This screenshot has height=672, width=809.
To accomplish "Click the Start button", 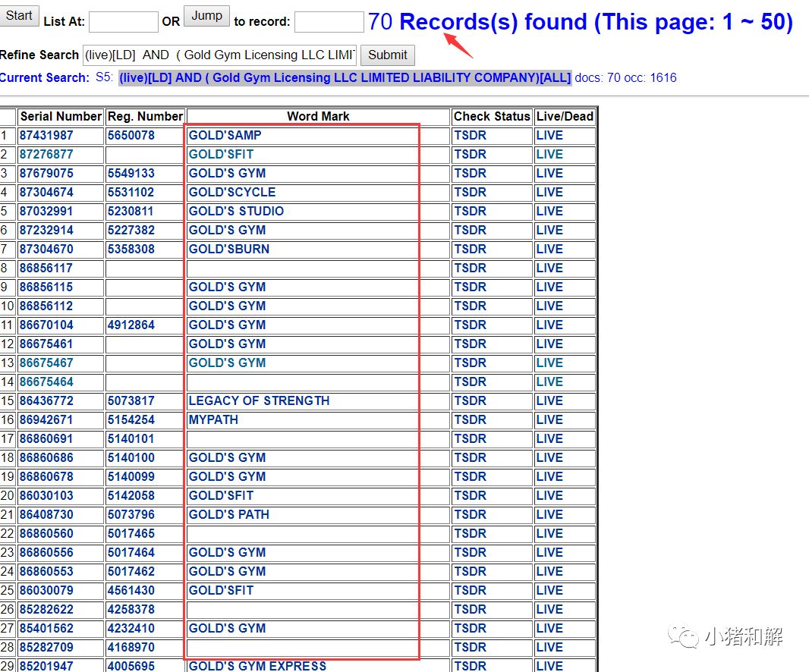I will point(19,16).
